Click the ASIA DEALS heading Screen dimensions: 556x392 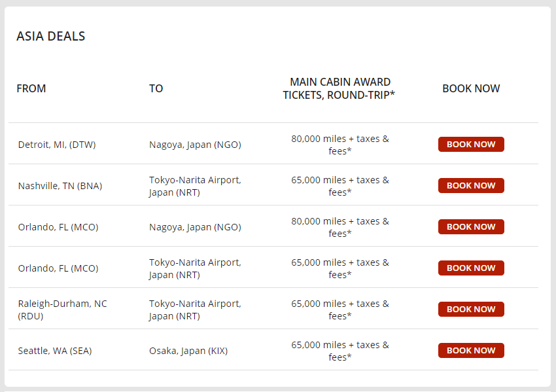click(51, 37)
